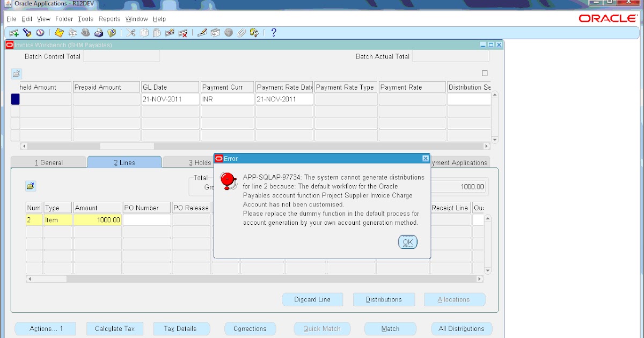The height and width of the screenshot is (338, 644).
Task: Click the Match button
Action: click(x=390, y=329)
